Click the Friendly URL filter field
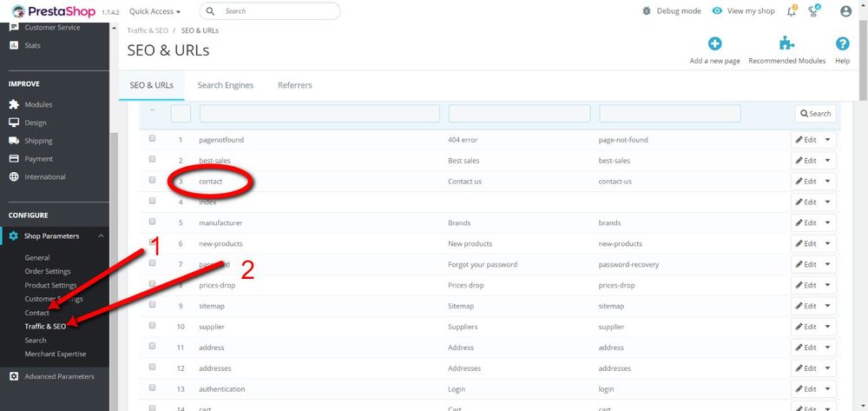The image size is (868, 411). tap(670, 114)
